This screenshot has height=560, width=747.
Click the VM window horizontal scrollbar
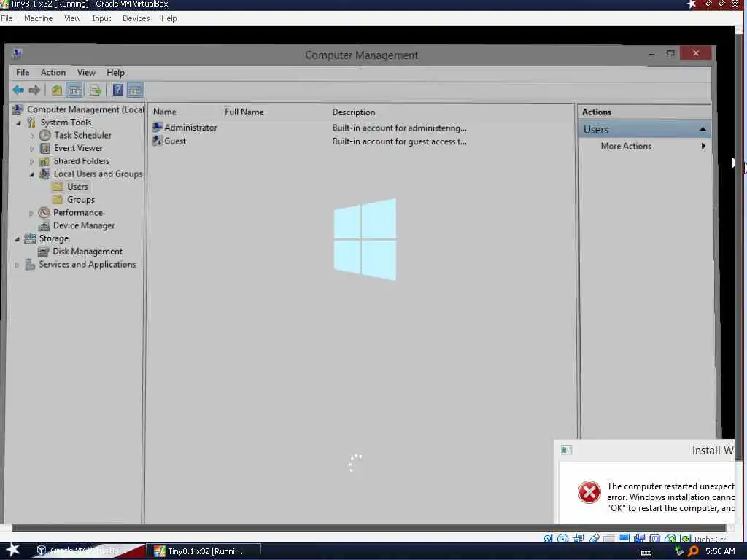pos(368,527)
